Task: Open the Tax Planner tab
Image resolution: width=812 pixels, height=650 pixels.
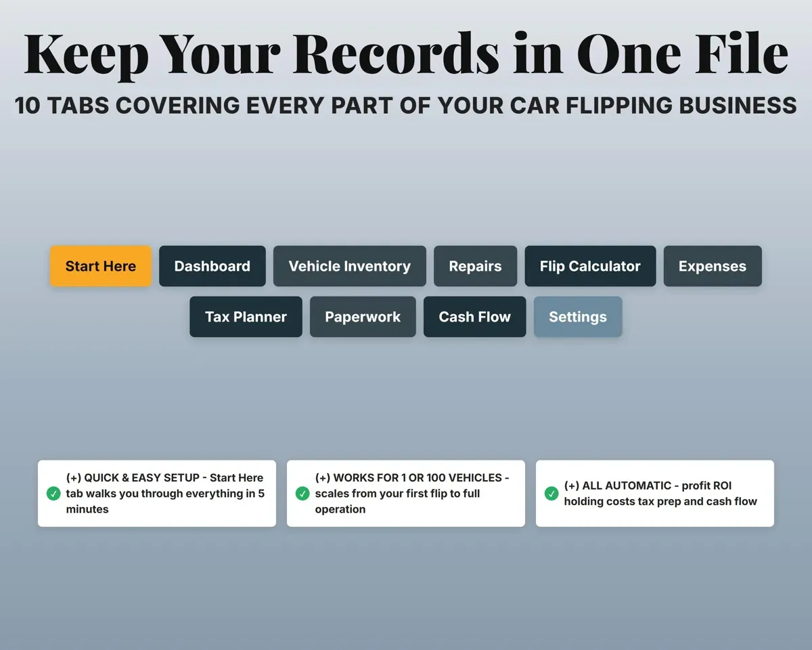Action: pyautogui.click(x=246, y=317)
